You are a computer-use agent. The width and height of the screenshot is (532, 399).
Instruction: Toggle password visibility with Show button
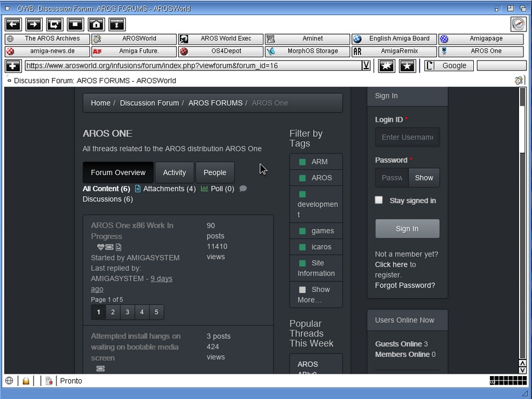click(424, 178)
